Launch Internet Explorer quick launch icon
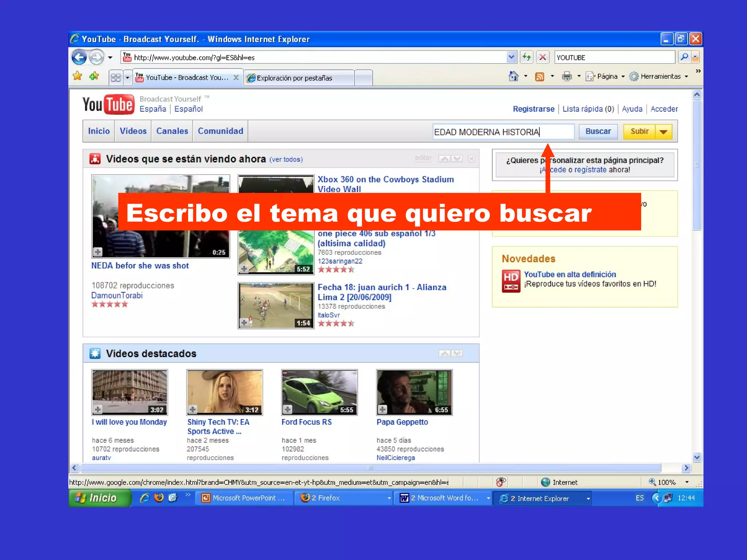This screenshot has height=560, width=747. click(x=145, y=498)
